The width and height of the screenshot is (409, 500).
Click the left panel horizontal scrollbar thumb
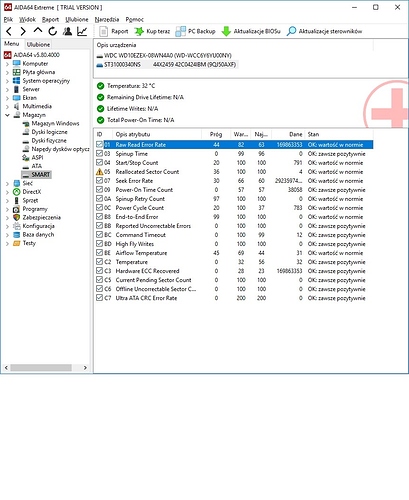click(41, 368)
